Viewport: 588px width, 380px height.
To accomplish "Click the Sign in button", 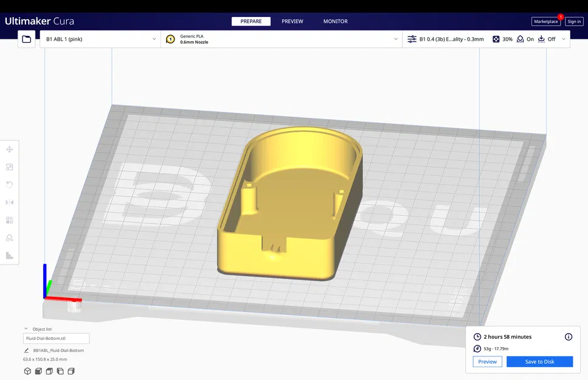I will pyautogui.click(x=574, y=21).
